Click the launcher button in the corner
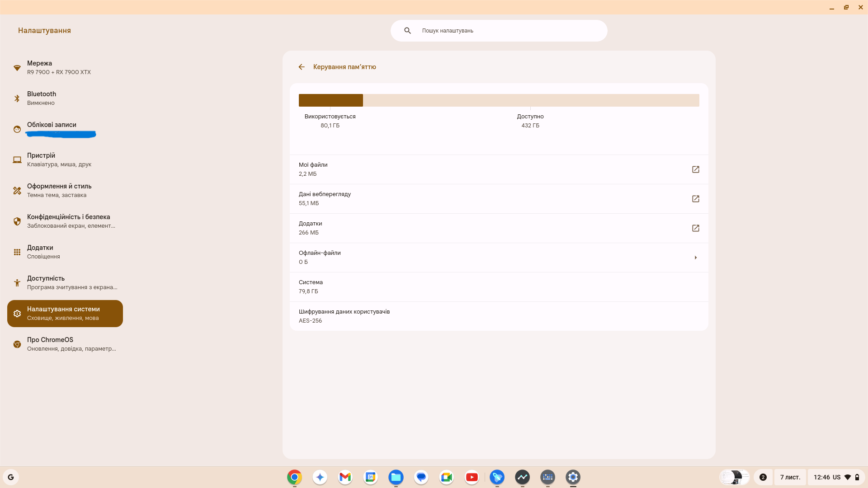 pyautogui.click(x=11, y=477)
